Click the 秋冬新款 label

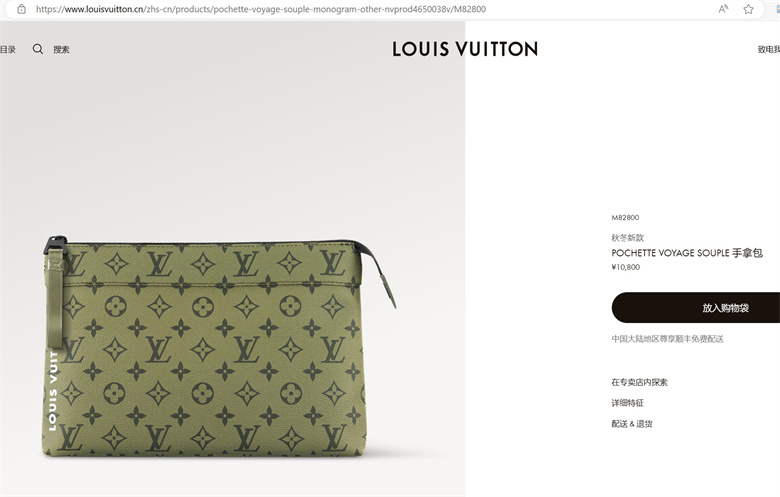coord(627,237)
